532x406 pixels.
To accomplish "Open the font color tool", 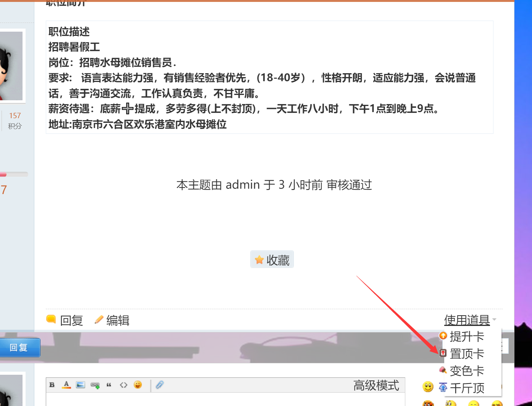I will pyautogui.click(x=66, y=385).
